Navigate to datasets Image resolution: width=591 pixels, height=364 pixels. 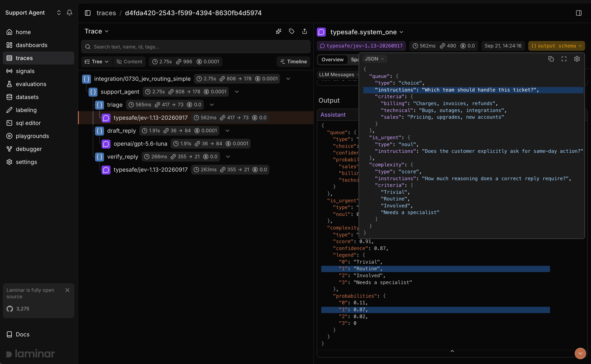point(39,97)
